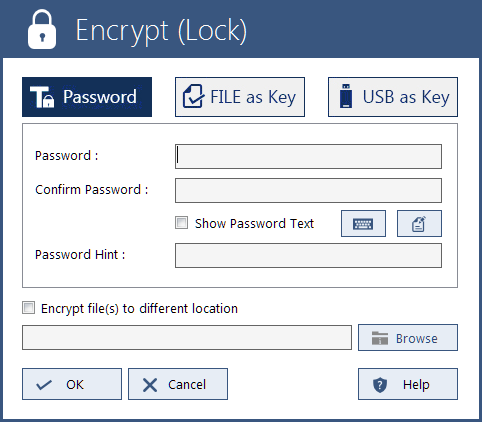The image size is (482, 422).
Task: Switch to the USB as Key tab
Action: click(393, 97)
